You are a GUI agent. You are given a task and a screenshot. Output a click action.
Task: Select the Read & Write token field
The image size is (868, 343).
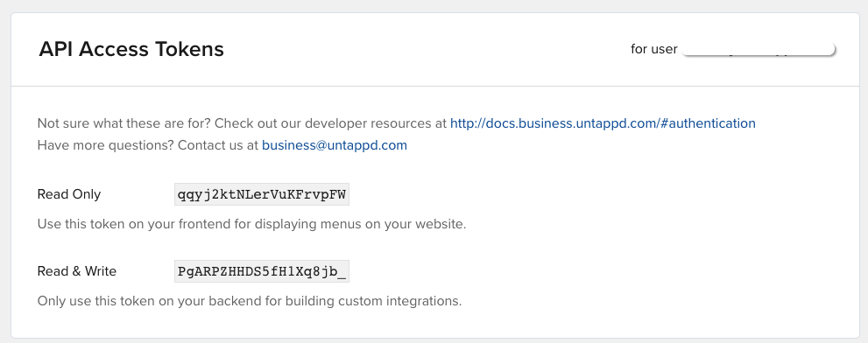pyautogui.click(x=261, y=271)
